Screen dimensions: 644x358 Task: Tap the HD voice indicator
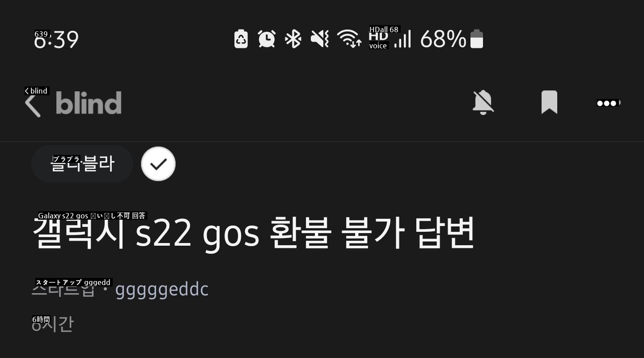378,38
